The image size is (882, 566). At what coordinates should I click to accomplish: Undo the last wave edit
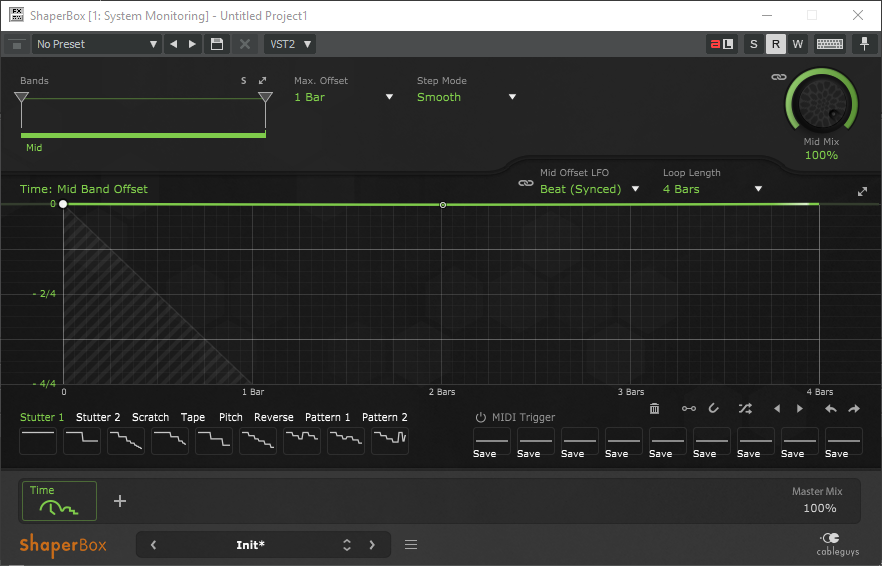(830, 408)
